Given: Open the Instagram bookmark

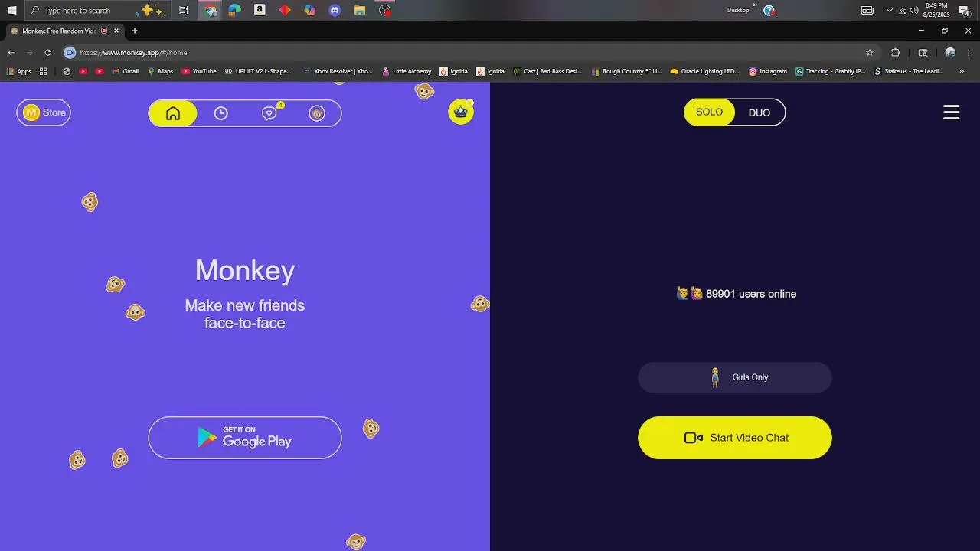Looking at the screenshot, I should (x=768, y=71).
